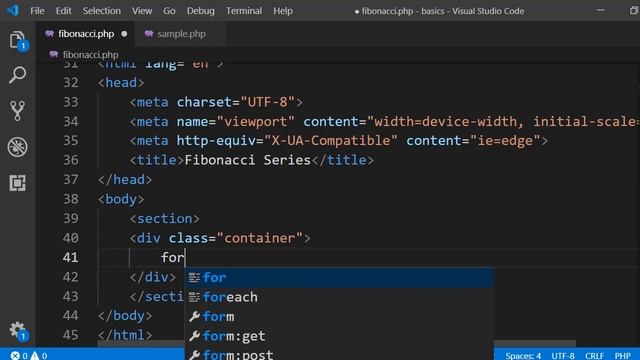Image resolution: width=640 pixels, height=360 pixels.
Task: Click line number 45
Action: click(x=71, y=335)
